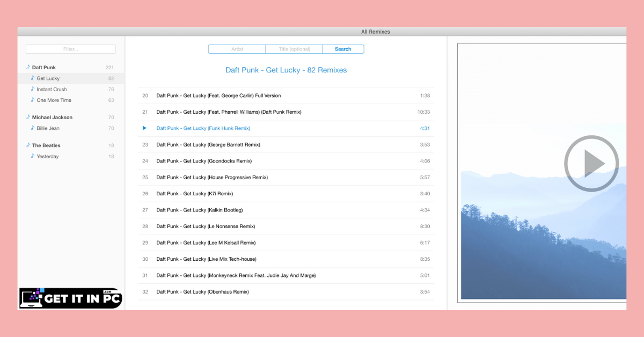The image size is (644, 337).
Task: Select the Lee M Kelsall Remix track
Action: pyautogui.click(x=286, y=243)
